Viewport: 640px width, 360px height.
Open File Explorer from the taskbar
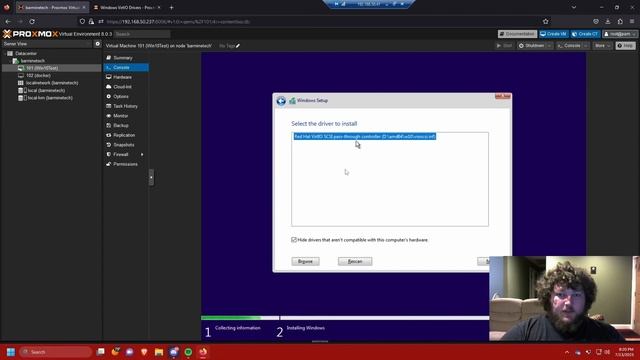[x=159, y=352]
